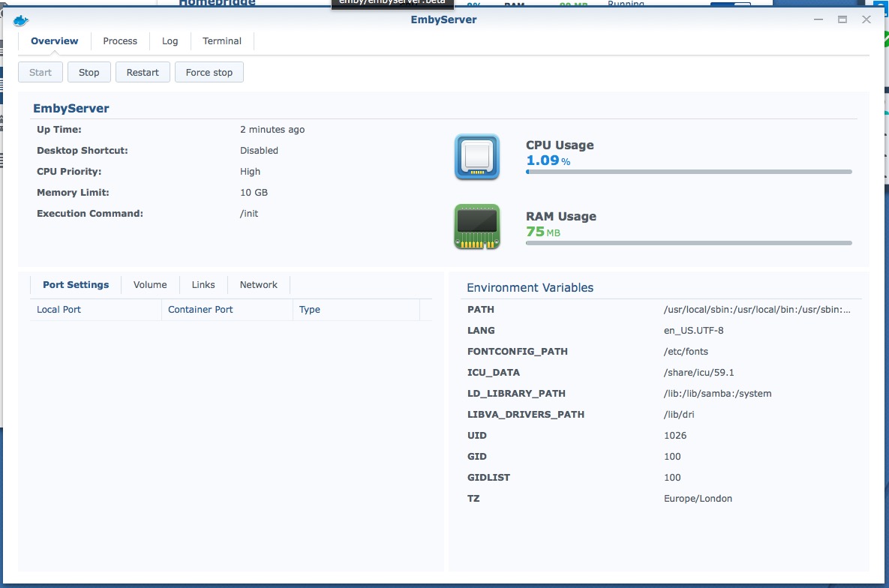Select the Overview tab
The height and width of the screenshot is (588, 889).
point(53,41)
